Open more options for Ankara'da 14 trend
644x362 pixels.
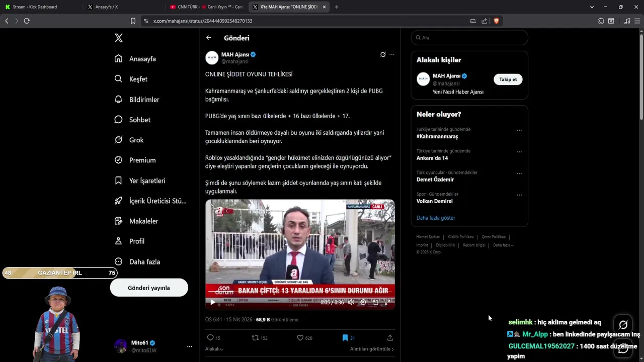(x=519, y=152)
